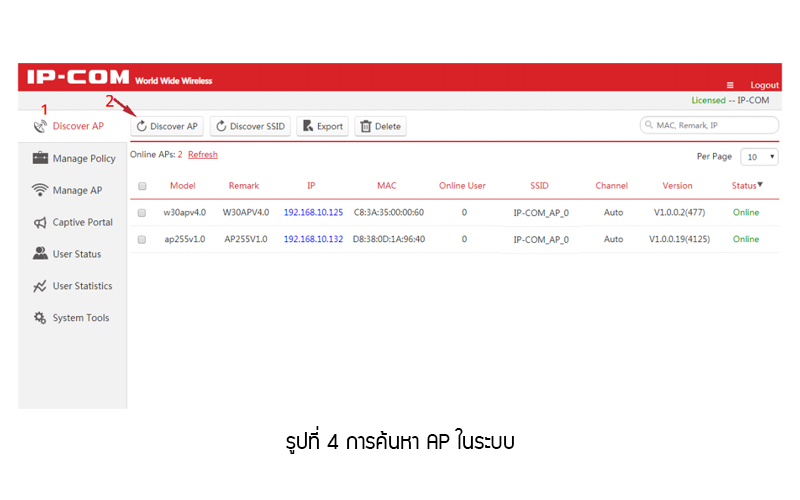Click the MAC column header
The height and width of the screenshot is (500, 800).
(387, 186)
